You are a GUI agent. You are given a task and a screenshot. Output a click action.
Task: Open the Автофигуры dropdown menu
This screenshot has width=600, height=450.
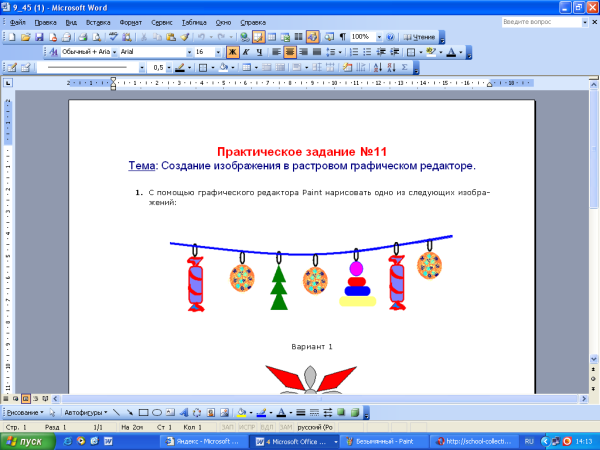[x=86, y=412]
